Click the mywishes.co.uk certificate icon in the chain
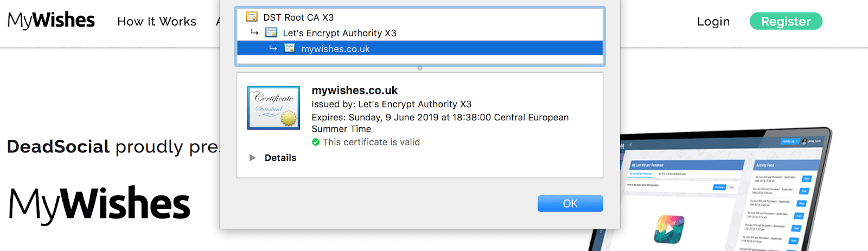This screenshot has width=868, height=251. (x=290, y=48)
